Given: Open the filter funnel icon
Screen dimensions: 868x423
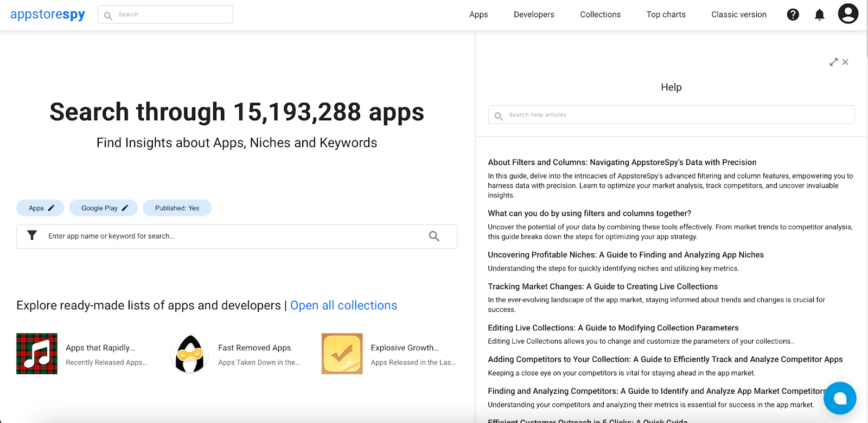Looking at the screenshot, I should [x=32, y=235].
